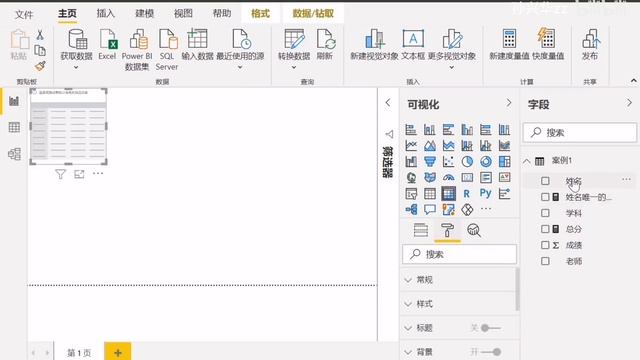Screen dimensions: 640x360
Task: Click the 字段 pane search box
Action: [580, 132]
